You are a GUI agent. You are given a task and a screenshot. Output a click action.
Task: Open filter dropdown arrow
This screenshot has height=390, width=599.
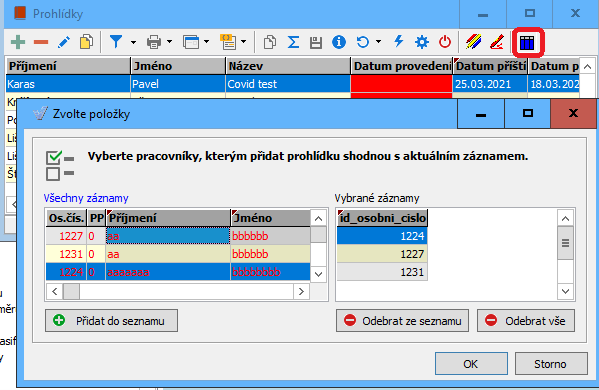coord(133,42)
